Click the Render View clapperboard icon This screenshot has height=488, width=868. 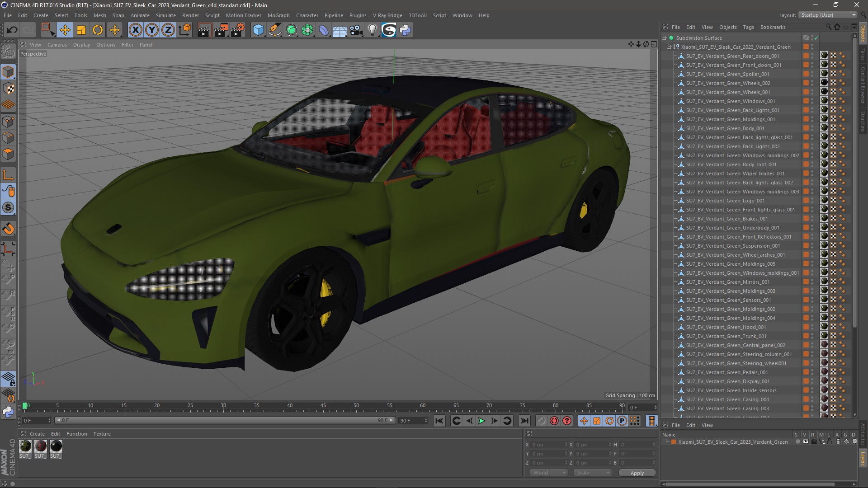click(x=204, y=30)
